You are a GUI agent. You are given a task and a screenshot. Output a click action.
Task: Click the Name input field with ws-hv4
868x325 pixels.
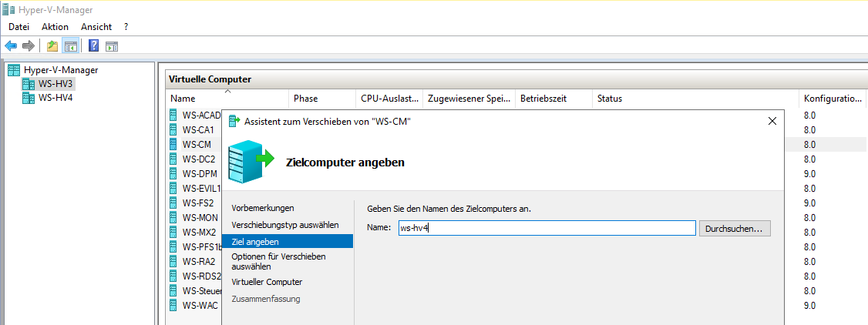point(547,228)
